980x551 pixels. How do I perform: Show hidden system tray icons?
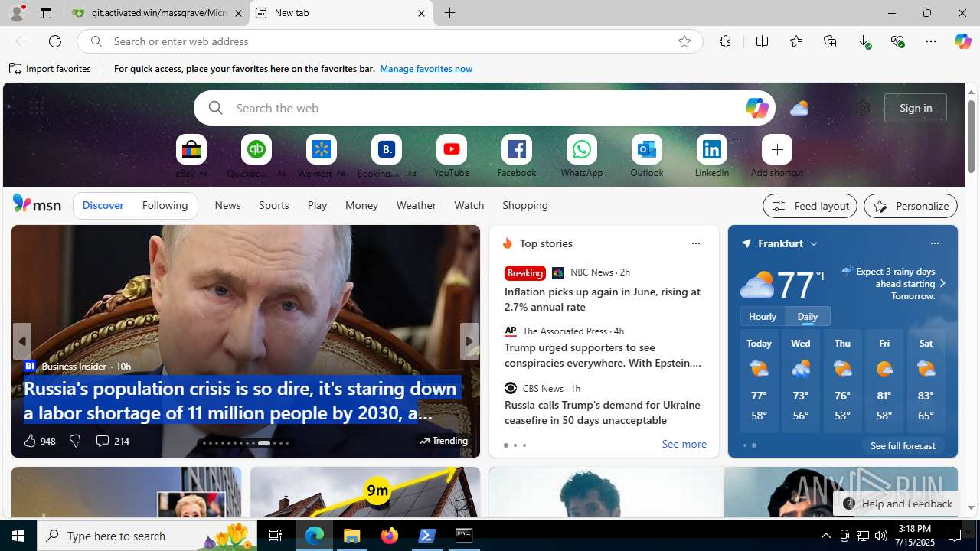click(825, 536)
